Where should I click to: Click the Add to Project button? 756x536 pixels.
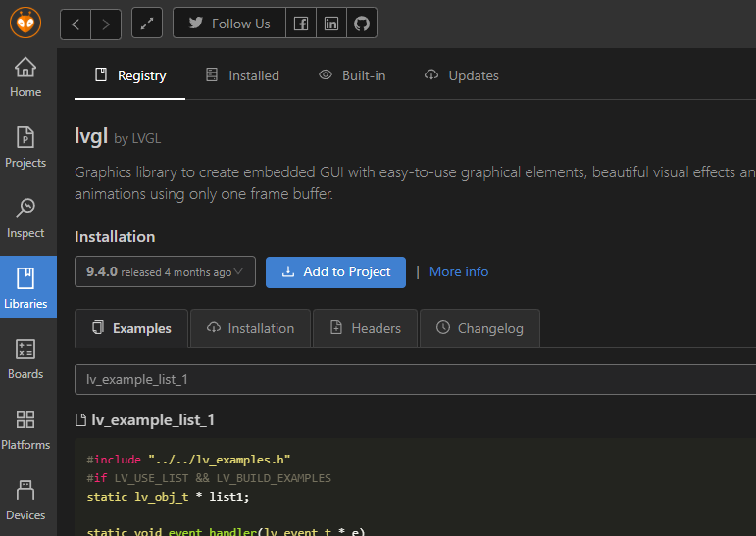point(335,272)
